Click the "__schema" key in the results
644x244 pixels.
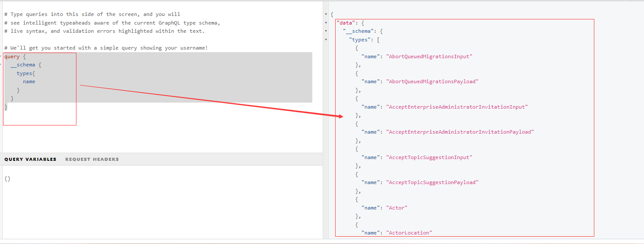358,31
